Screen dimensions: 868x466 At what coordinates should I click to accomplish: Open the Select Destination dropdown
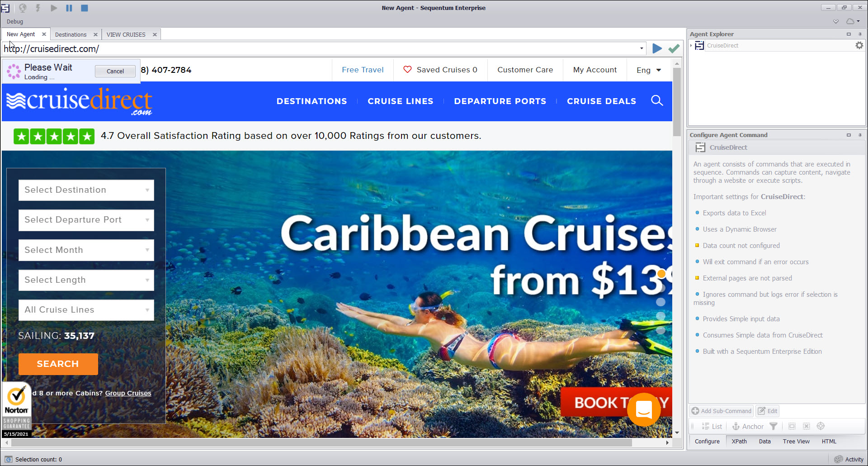pos(86,190)
